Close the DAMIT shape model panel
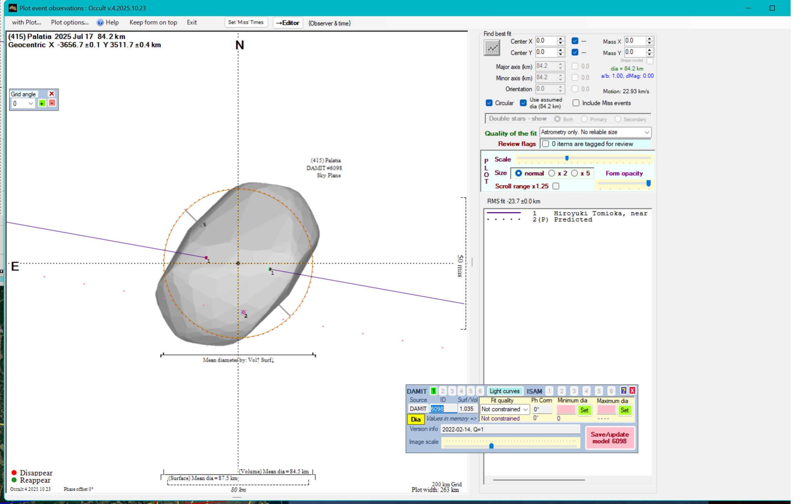812x504 pixels. 632,391
